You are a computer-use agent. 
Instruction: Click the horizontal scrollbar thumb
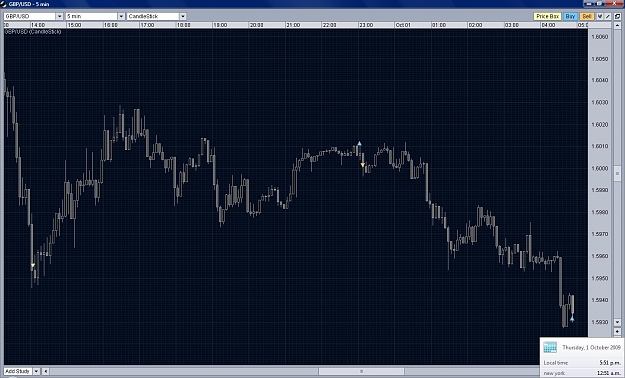point(362,371)
